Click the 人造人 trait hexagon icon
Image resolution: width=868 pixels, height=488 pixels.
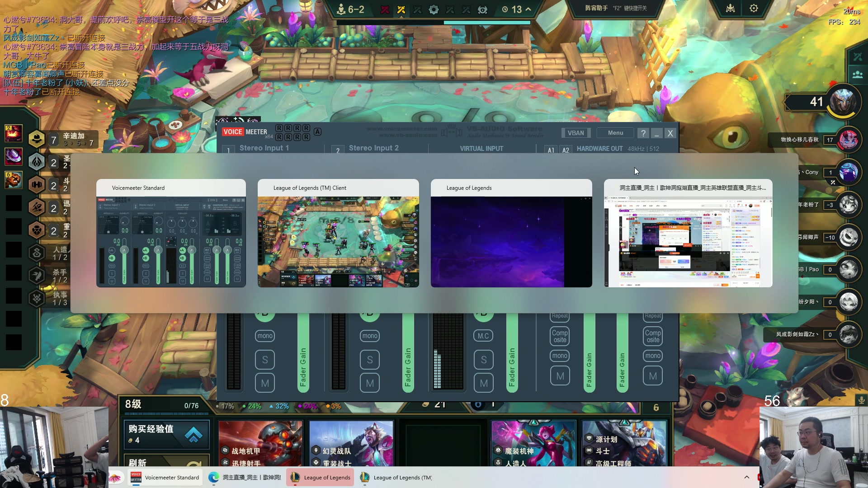pos(37,253)
